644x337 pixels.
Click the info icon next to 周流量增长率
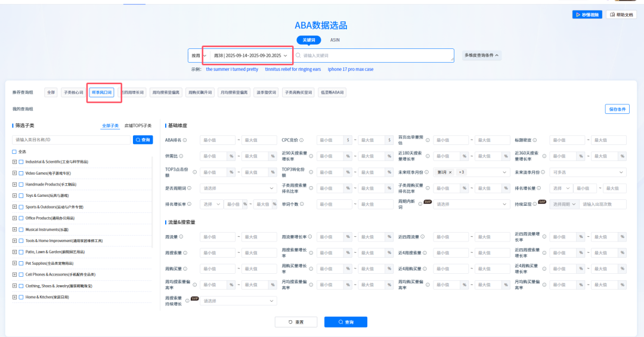click(310, 237)
